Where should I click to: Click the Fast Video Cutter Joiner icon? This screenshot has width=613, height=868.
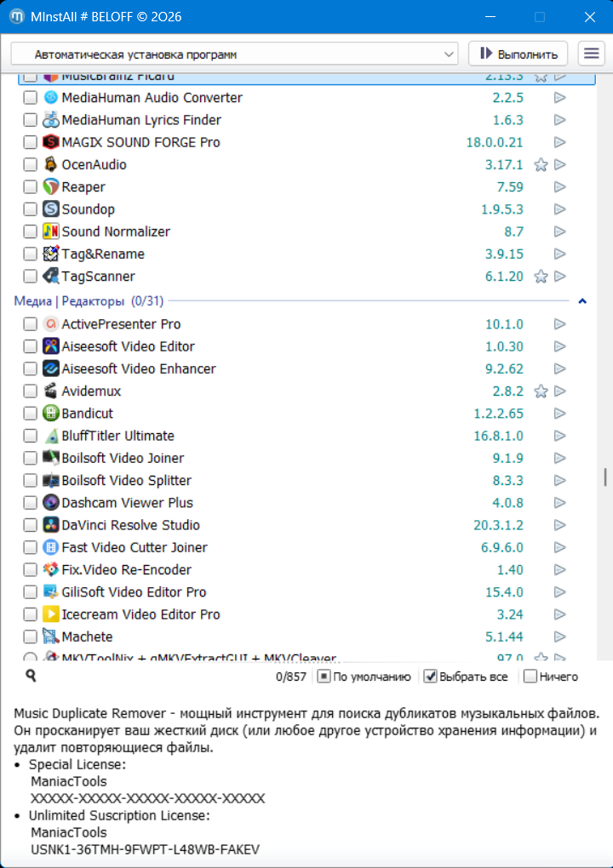pyautogui.click(x=50, y=547)
